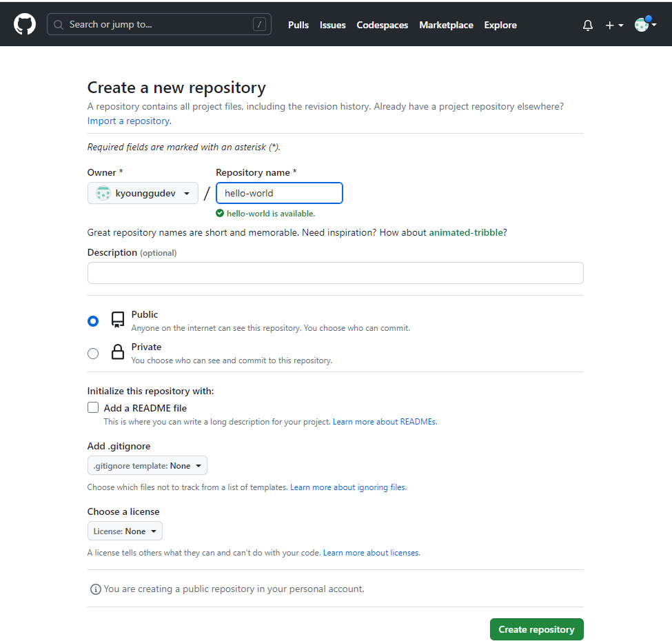The height and width of the screenshot is (641, 672).
Task: Open the plus create-new menu
Action: click(x=614, y=26)
